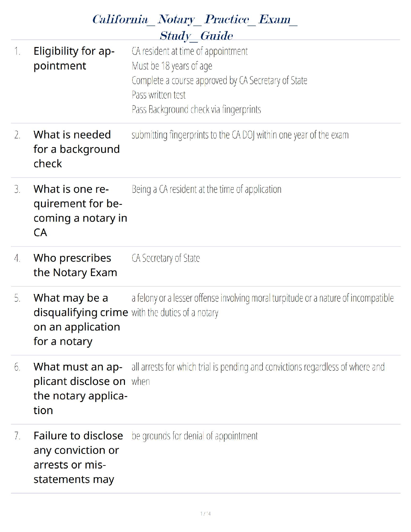Click the page number indicator at the bottom
The image size is (411, 532).
205,514
